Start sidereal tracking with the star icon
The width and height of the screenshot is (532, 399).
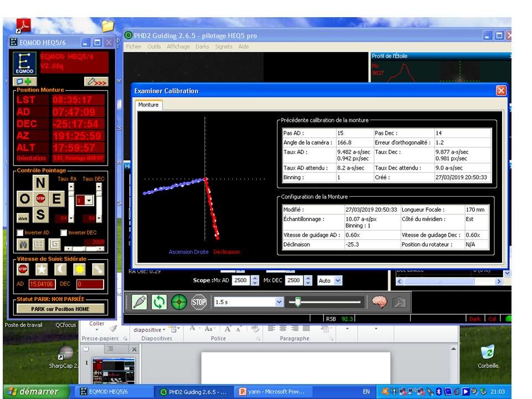[42, 269]
